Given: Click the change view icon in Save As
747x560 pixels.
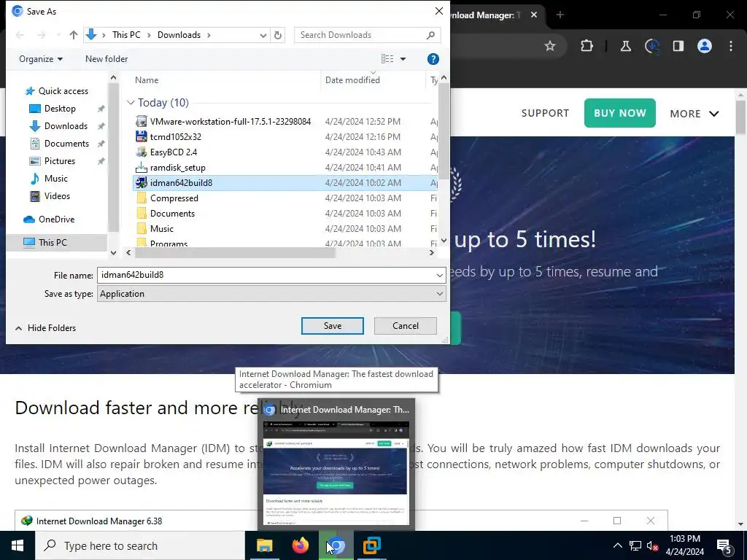Looking at the screenshot, I should tap(387, 59).
